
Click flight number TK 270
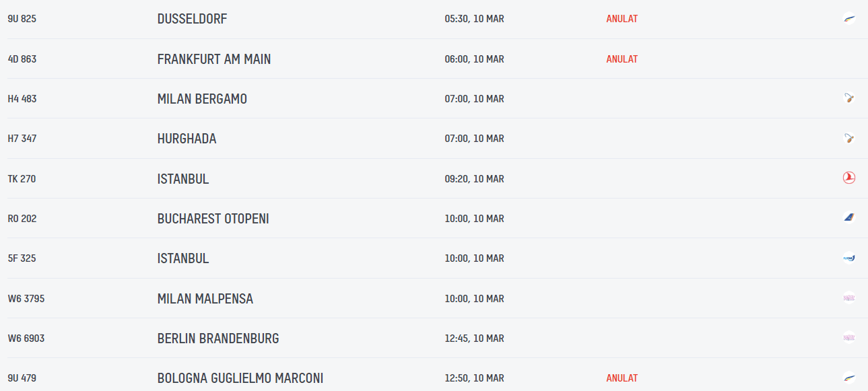(x=22, y=179)
